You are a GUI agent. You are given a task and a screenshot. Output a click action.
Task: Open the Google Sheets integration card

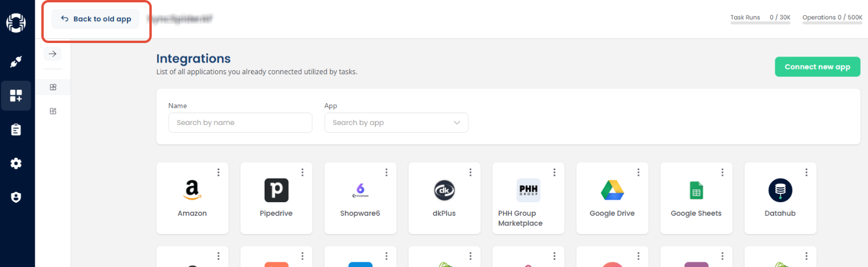(x=696, y=198)
